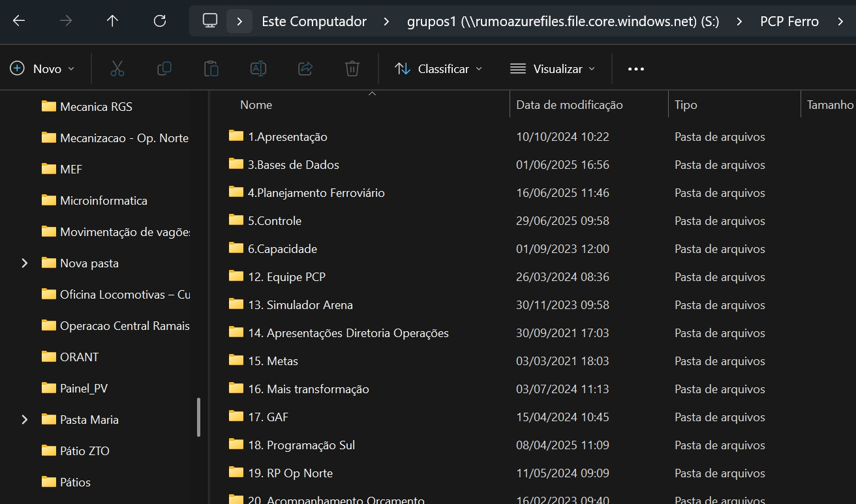
Task: Sort by the Tamanho column header
Action: (830, 104)
